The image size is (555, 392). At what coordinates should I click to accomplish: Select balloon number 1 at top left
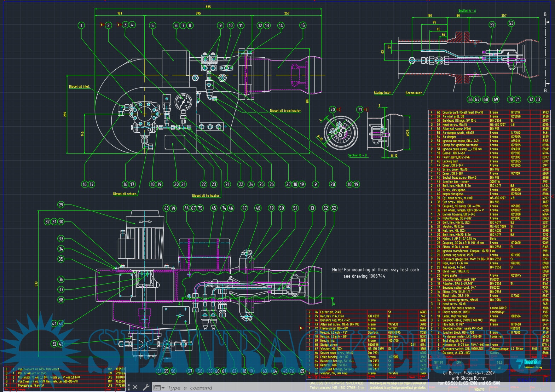click(82, 25)
